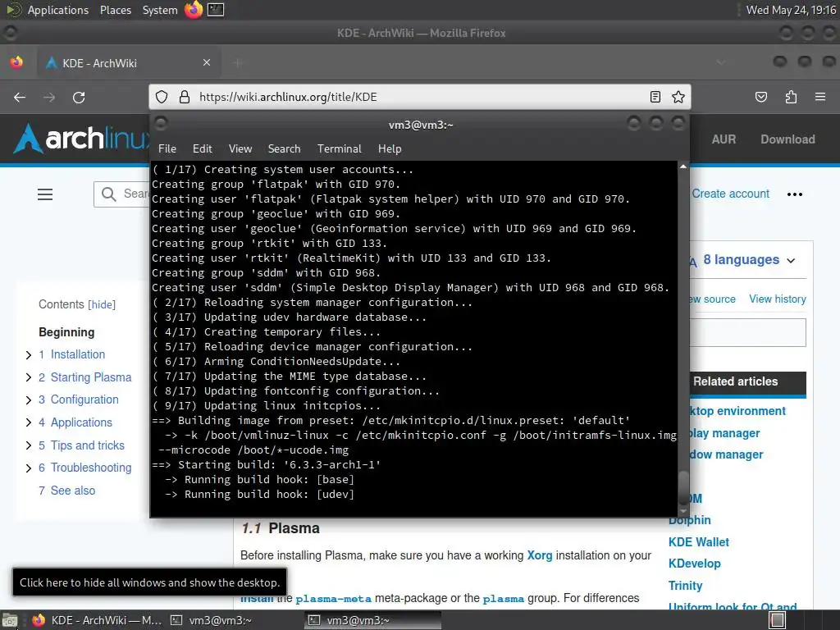Click Applications menu icon in top panel
The height and width of the screenshot is (630, 840).
pos(13,10)
